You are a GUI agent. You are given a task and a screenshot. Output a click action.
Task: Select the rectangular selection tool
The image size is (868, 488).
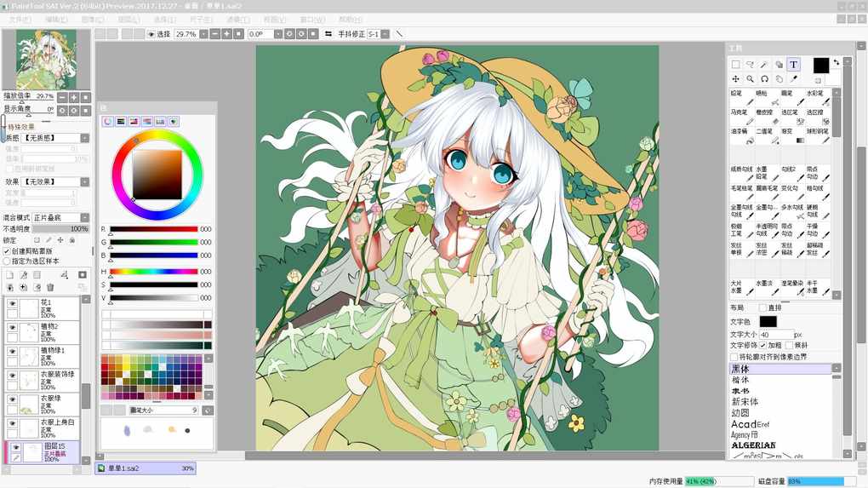pos(736,65)
